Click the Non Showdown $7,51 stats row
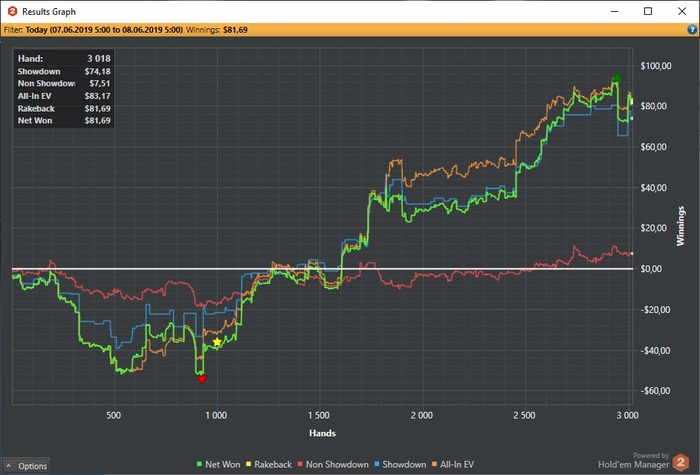The width and height of the screenshot is (700, 475). (x=64, y=83)
